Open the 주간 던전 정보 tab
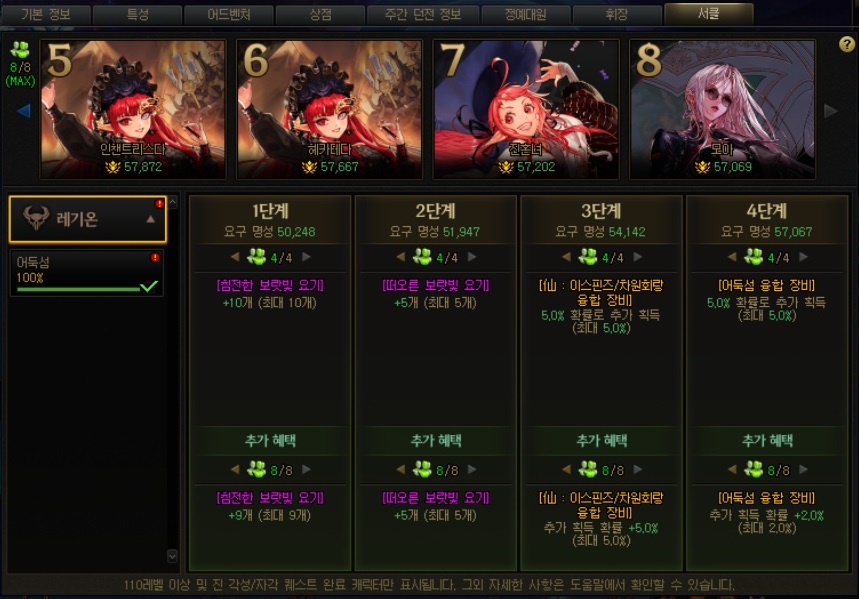 click(423, 14)
